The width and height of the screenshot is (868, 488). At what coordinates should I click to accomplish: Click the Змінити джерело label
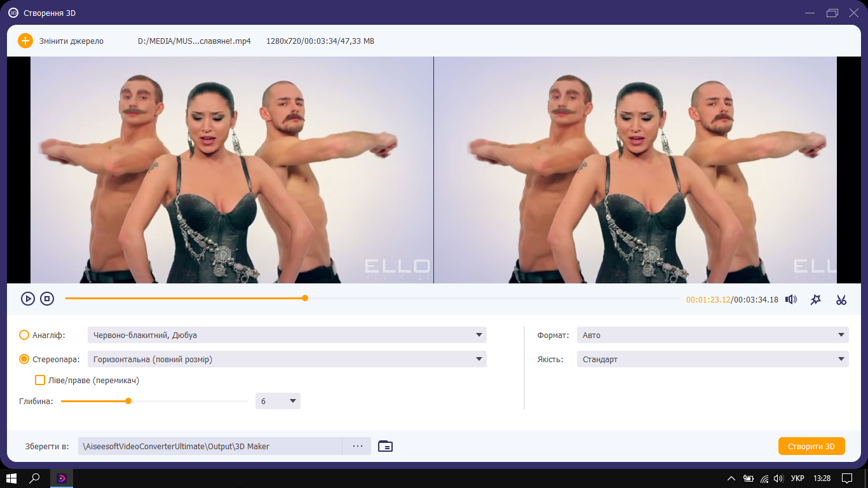pos(71,41)
